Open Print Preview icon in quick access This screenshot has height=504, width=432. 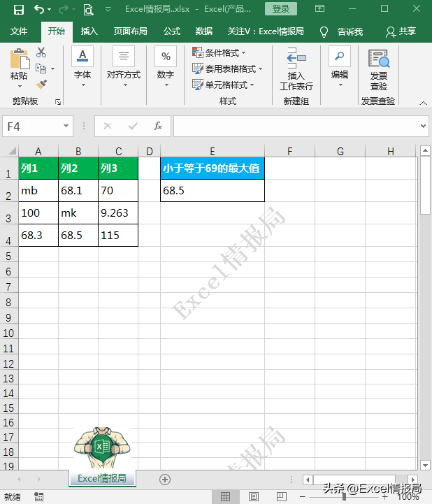click(x=88, y=10)
